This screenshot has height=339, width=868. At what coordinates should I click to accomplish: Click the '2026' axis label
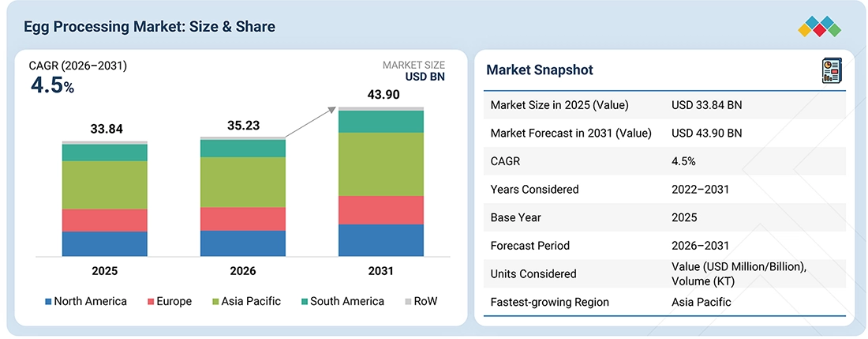pos(243,271)
